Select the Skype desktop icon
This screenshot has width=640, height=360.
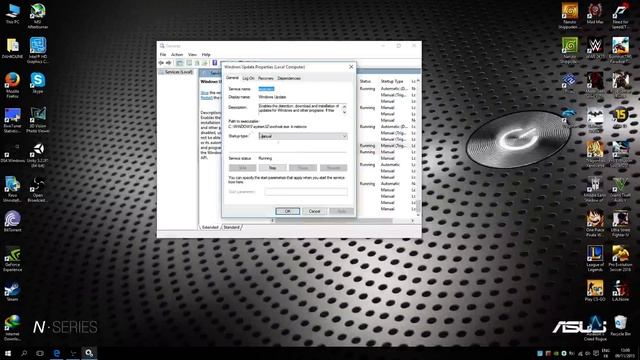coord(38,83)
